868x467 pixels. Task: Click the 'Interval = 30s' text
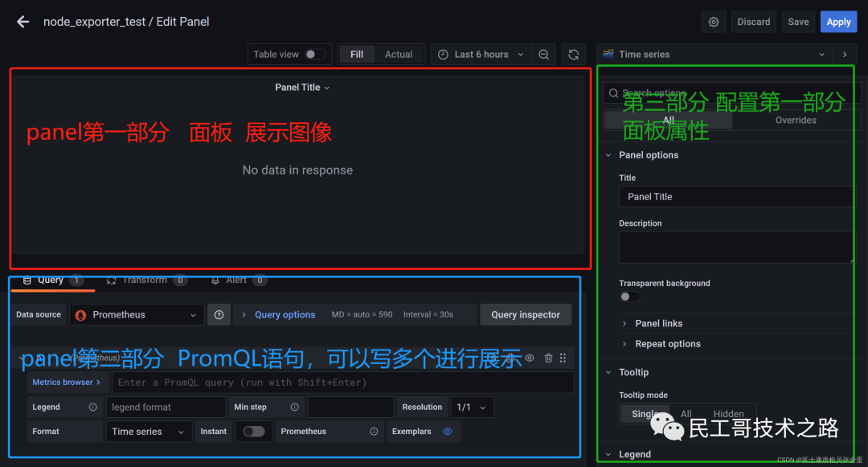(428, 315)
